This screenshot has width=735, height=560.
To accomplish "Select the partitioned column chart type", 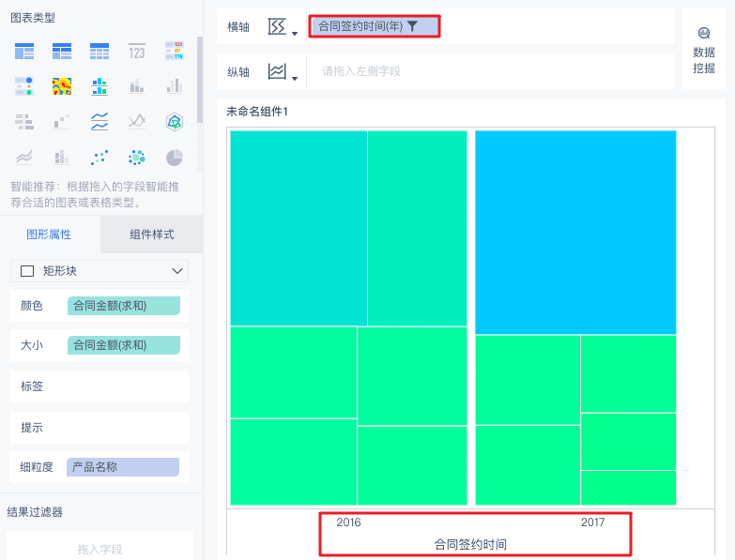I will [100, 86].
